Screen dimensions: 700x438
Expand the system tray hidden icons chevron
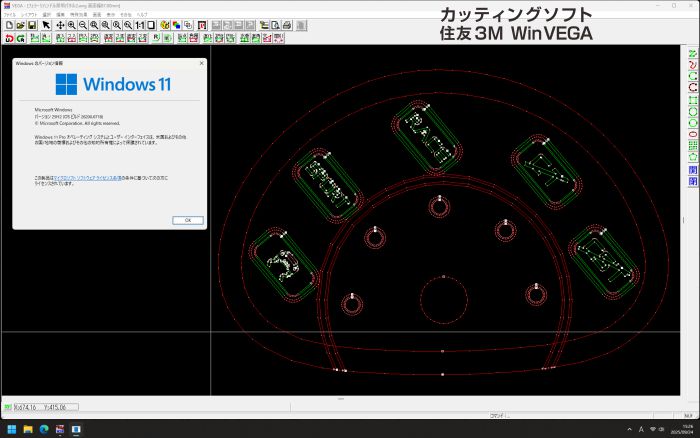coord(629,430)
